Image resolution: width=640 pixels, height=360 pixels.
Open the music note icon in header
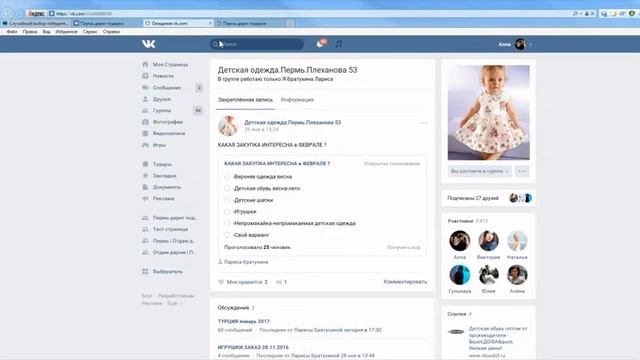pyautogui.click(x=339, y=44)
